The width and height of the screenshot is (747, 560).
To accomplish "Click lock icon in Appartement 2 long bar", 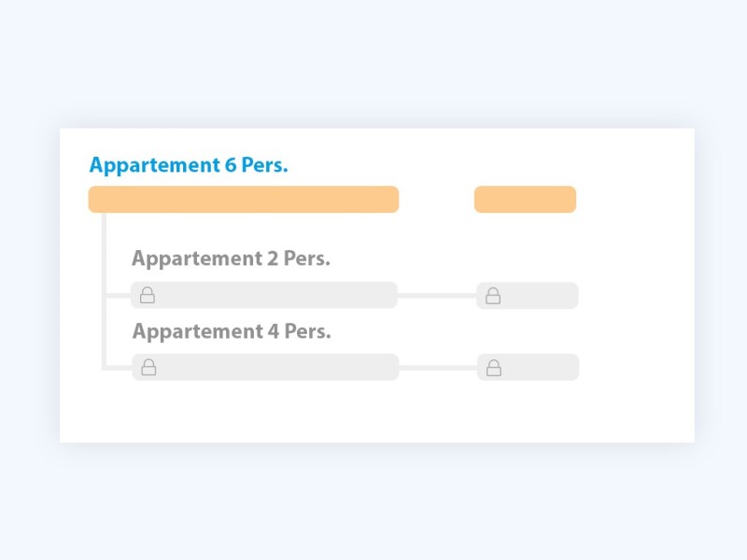I will click(148, 296).
